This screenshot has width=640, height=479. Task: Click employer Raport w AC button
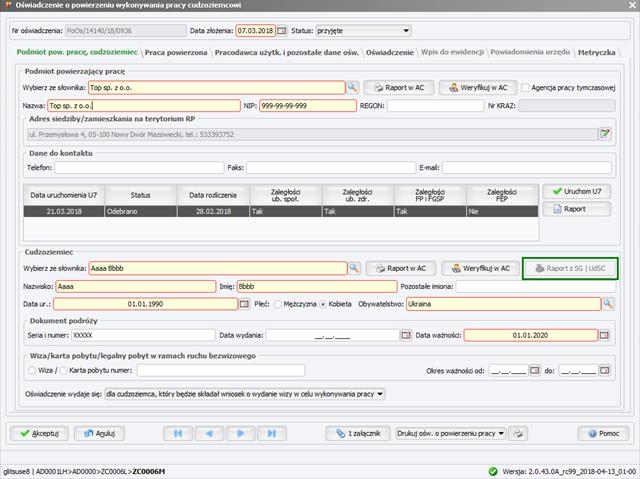(x=399, y=88)
